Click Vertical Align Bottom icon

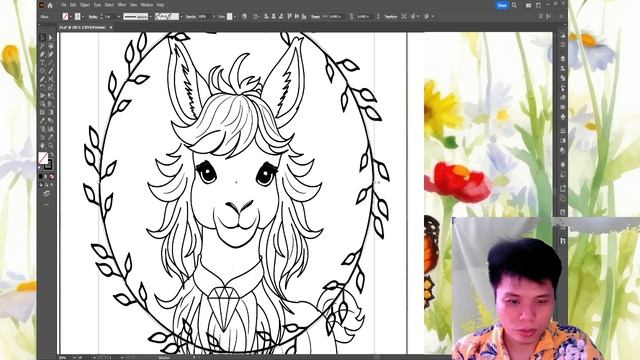pyautogui.click(x=304, y=16)
